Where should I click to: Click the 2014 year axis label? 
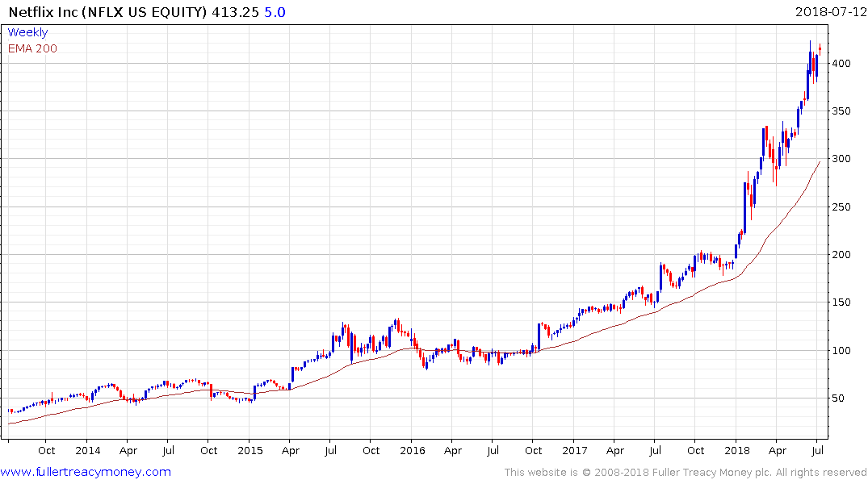(88, 451)
